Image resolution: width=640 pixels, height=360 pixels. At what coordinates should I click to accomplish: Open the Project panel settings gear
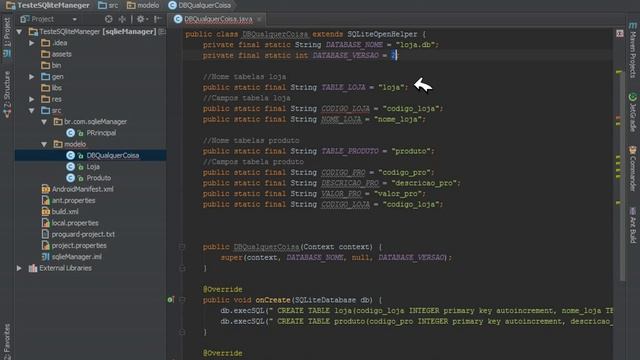141,19
